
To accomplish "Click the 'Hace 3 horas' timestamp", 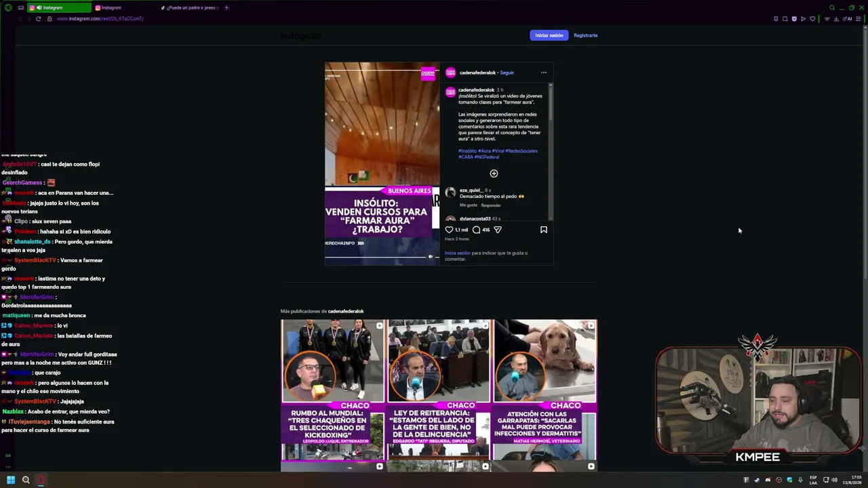I will (x=456, y=239).
